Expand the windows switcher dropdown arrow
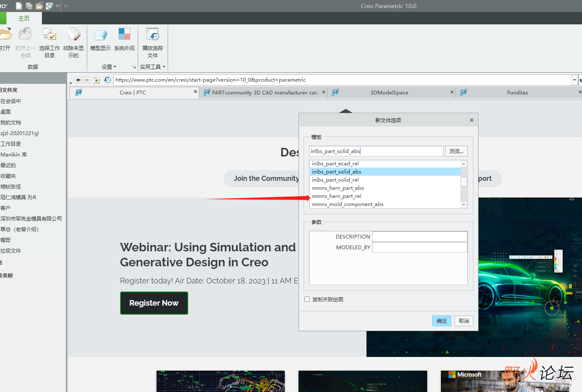This screenshot has width=582, height=392. tap(57, 6)
